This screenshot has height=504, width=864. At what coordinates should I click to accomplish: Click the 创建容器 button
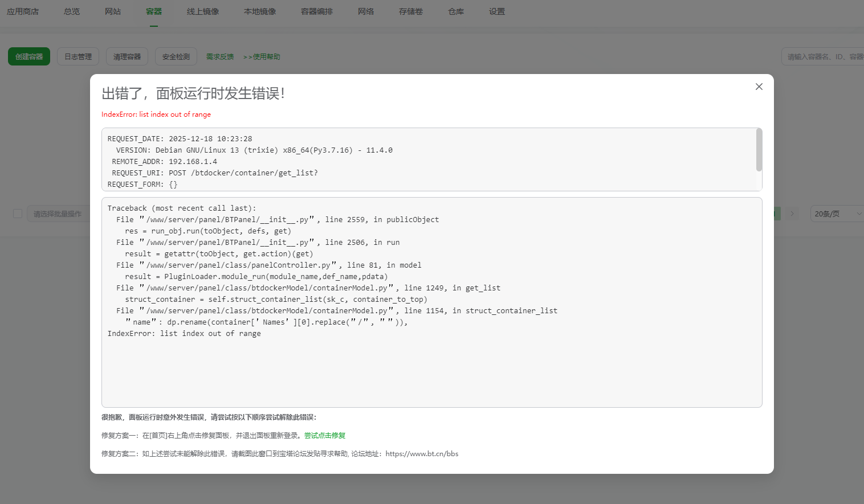[x=28, y=56]
